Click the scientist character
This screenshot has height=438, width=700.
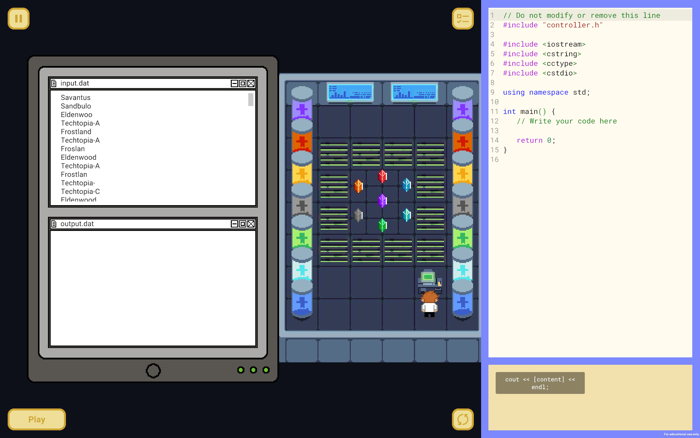429,305
